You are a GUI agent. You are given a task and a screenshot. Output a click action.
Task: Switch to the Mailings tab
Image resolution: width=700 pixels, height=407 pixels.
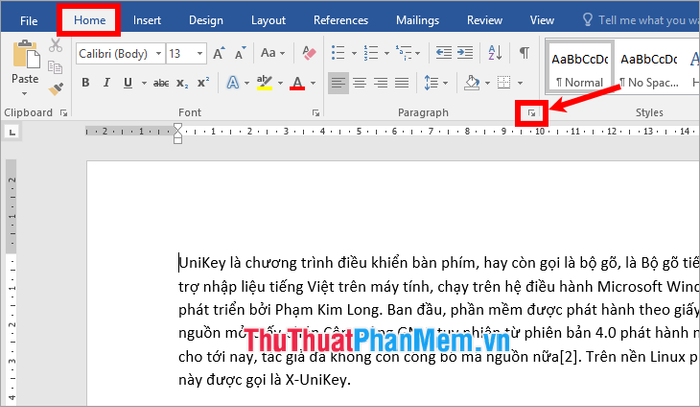click(x=417, y=21)
